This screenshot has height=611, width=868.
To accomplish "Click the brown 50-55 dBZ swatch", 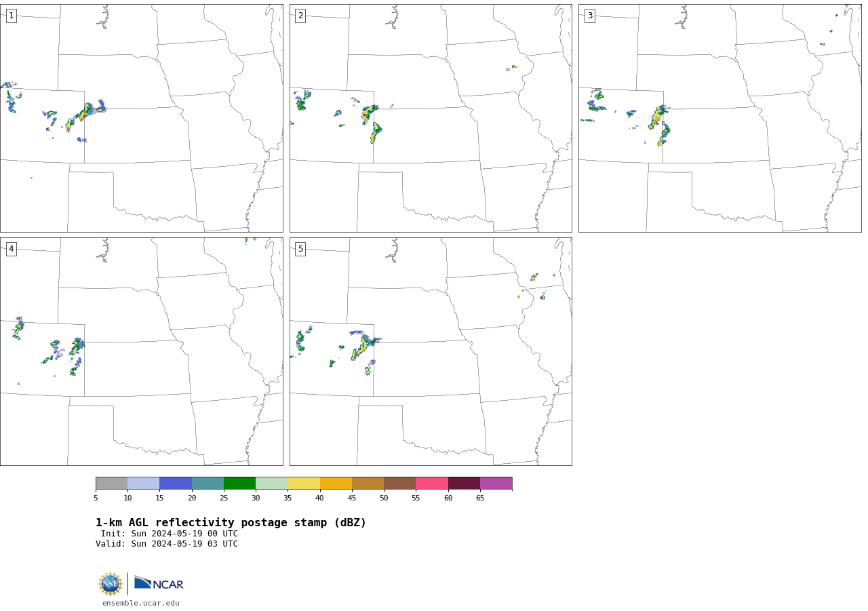I will coord(399,484).
